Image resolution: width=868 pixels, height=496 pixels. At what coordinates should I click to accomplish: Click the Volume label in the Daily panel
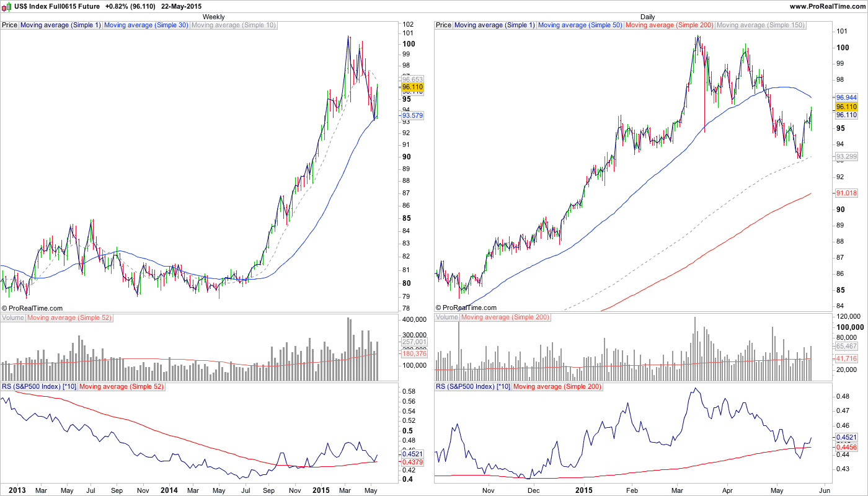click(447, 317)
